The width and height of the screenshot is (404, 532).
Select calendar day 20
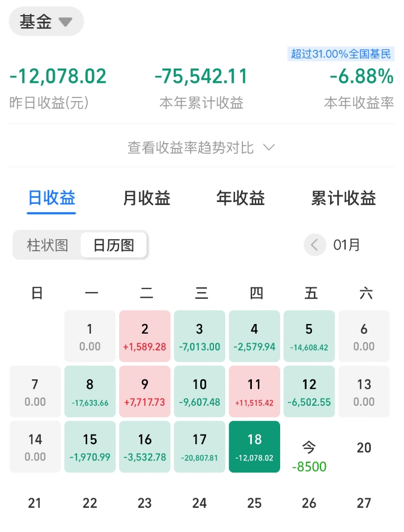tap(364, 447)
